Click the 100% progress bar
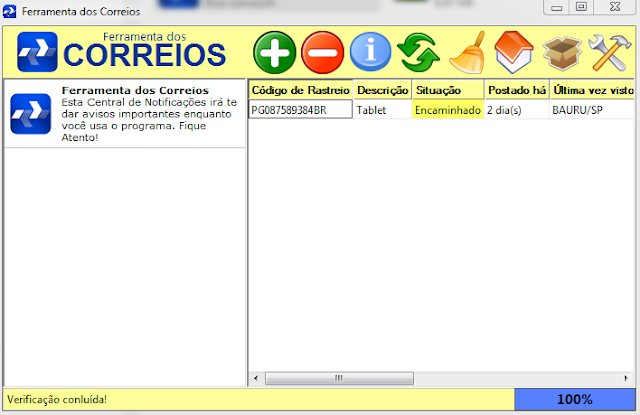The image size is (640, 415). [x=575, y=399]
